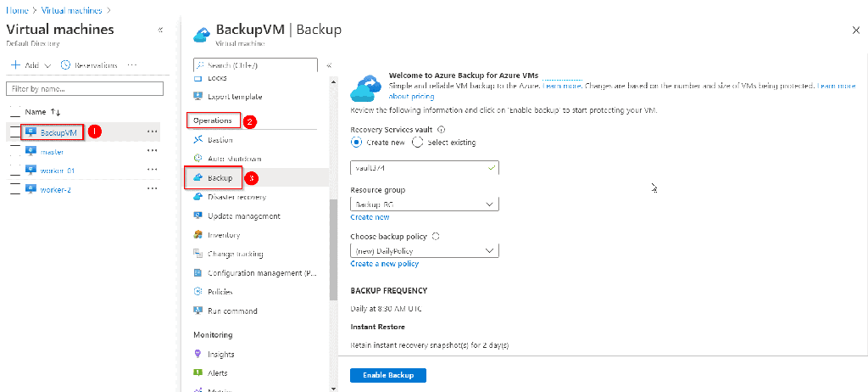Open Configuration management menu item
This screenshot has height=392, width=868.
point(260,273)
